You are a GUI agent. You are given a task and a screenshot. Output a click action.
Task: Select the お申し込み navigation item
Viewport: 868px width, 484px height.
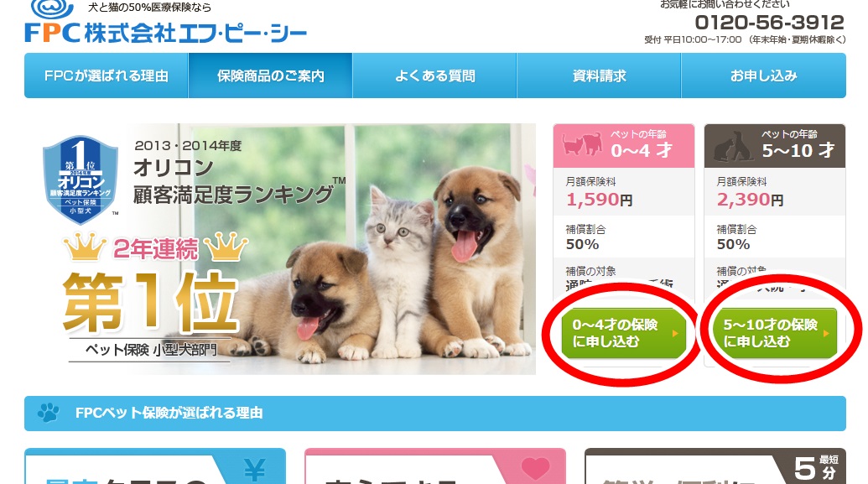coord(764,75)
